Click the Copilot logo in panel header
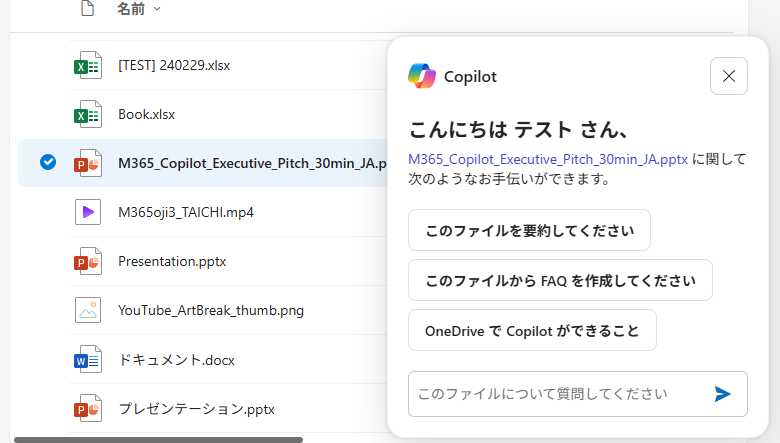The height and width of the screenshot is (443, 780). [422, 76]
